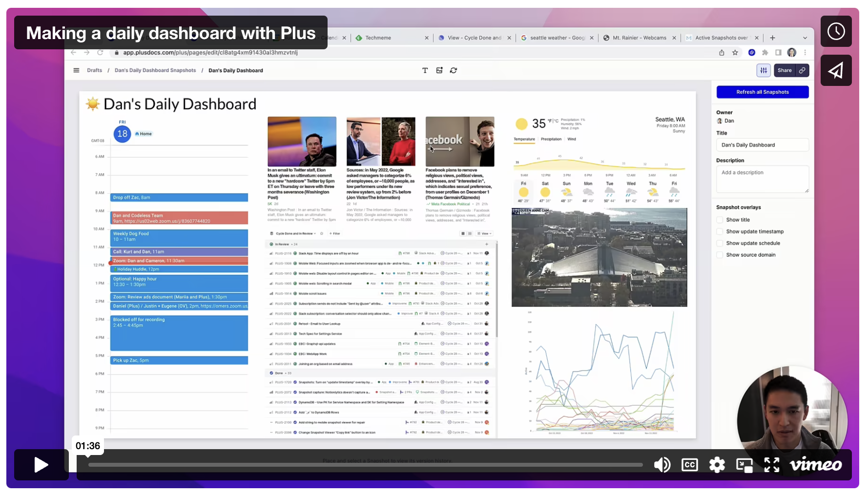Click the Share button

point(785,70)
